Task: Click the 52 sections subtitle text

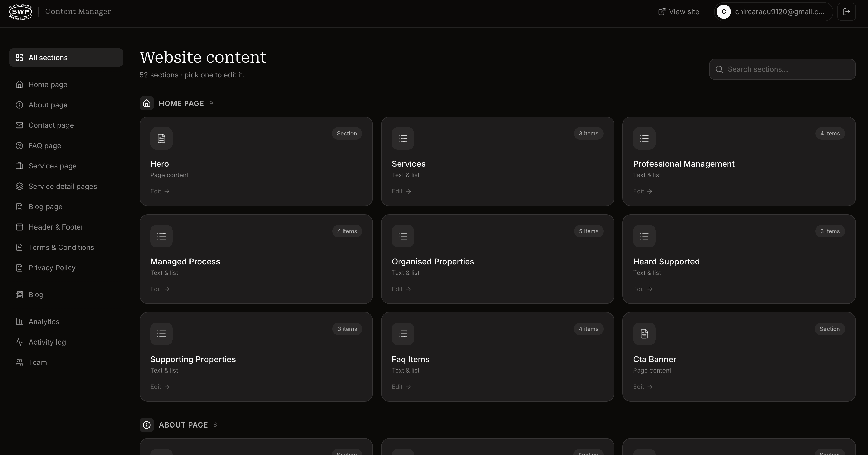Action: (x=192, y=75)
